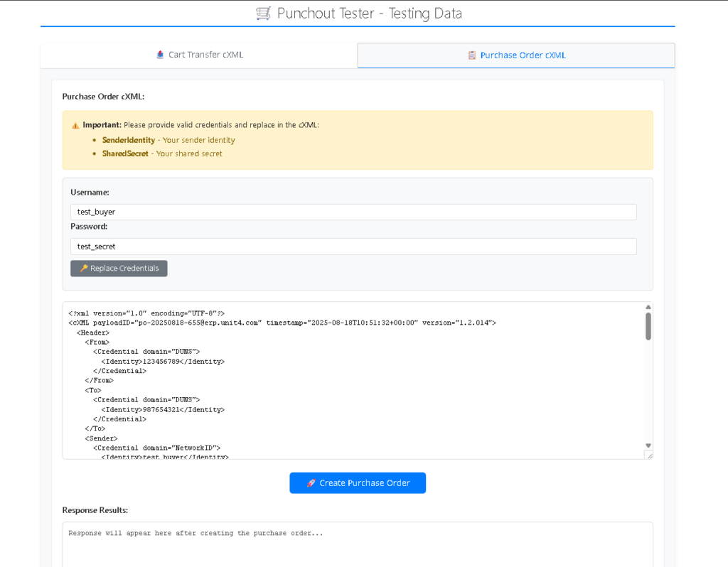
Task: Click the rocket icon on Create Purchase Order
Action: click(311, 483)
